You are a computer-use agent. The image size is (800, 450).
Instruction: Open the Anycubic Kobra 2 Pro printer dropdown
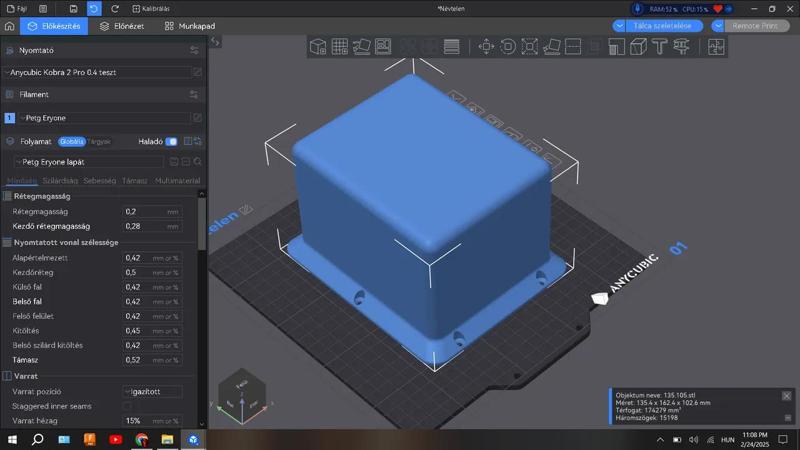tap(97, 72)
